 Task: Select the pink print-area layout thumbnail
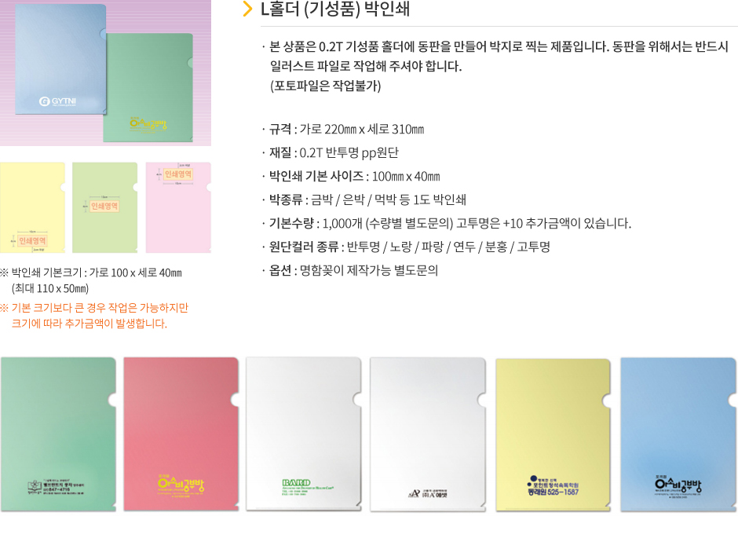(178, 207)
